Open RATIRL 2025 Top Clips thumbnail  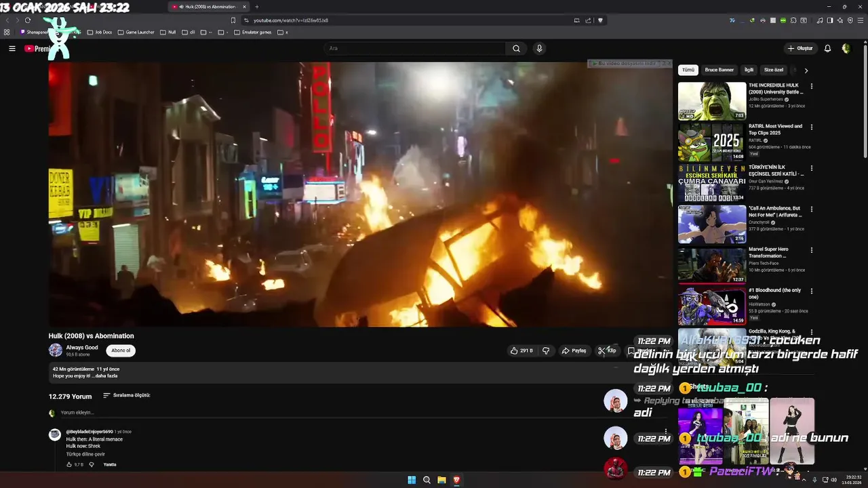[x=712, y=142]
